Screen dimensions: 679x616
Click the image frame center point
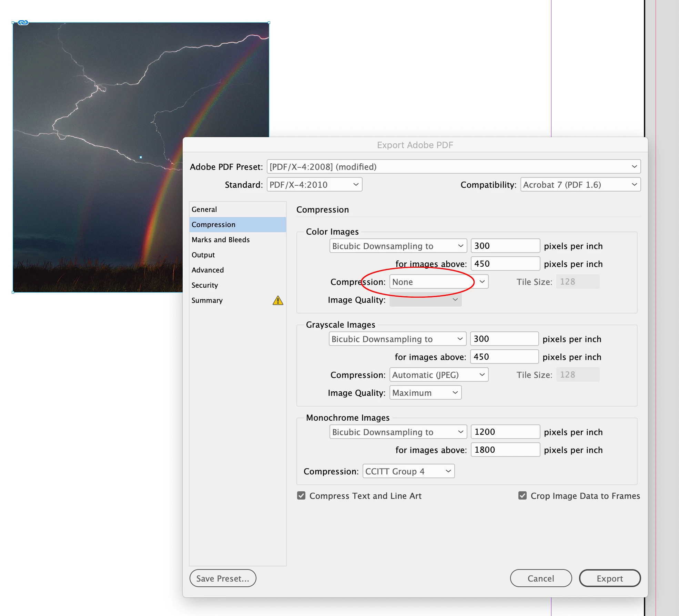141,157
